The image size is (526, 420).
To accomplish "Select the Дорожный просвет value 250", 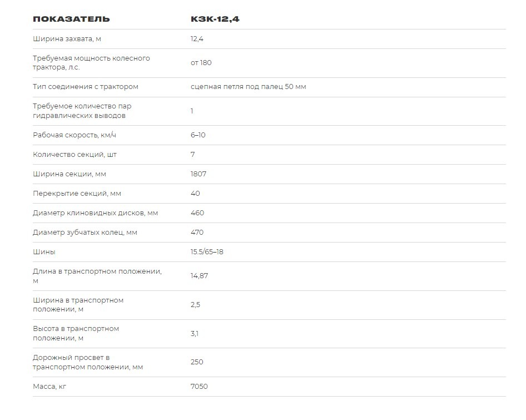I will pos(197,362).
